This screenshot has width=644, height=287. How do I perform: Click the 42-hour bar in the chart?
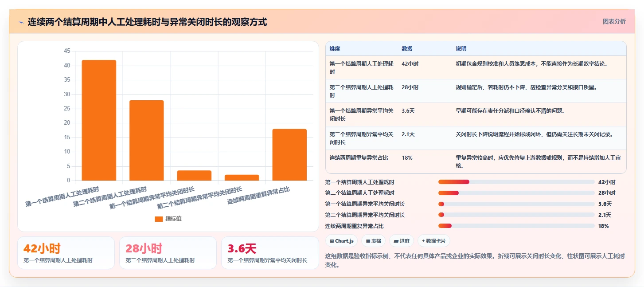[x=99, y=120]
